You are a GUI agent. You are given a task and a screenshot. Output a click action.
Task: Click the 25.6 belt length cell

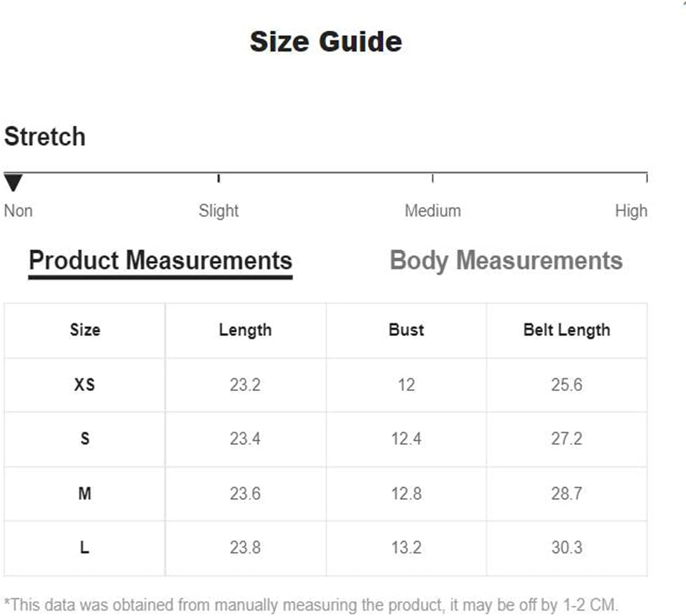coord(567,385)
